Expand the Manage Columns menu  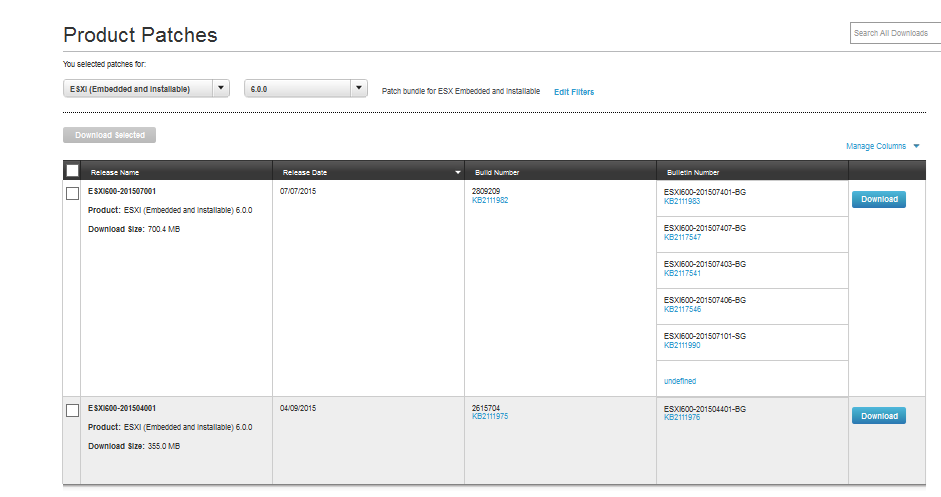[x=882, y=146]
